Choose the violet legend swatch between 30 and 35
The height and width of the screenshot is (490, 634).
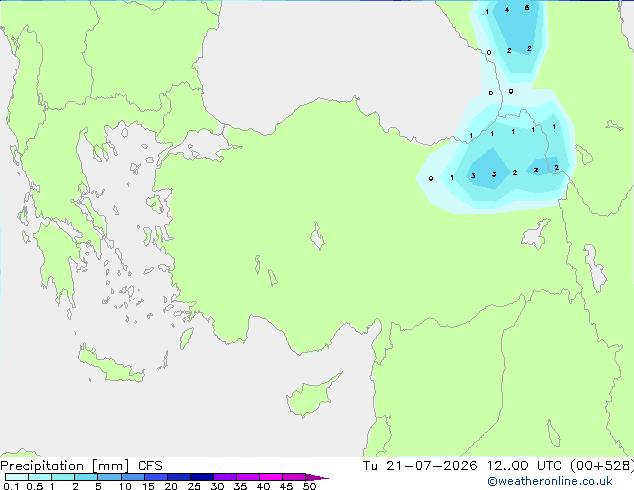[225, 477]
